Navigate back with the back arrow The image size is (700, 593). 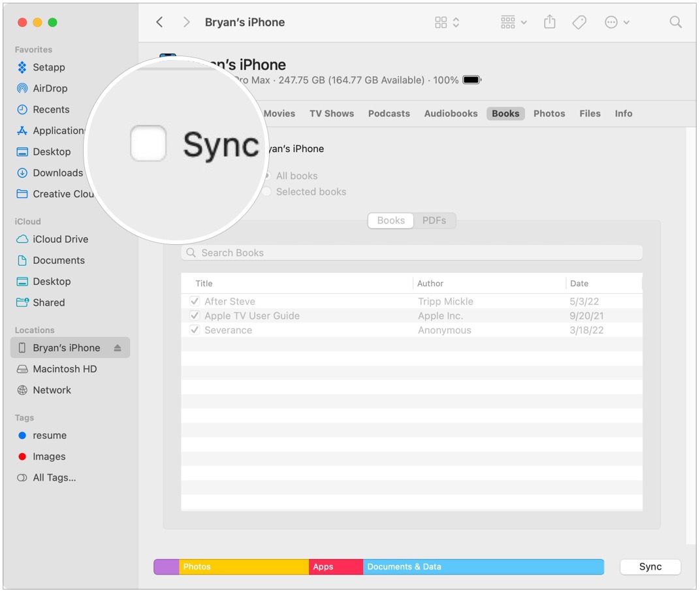tap(159, 22)
